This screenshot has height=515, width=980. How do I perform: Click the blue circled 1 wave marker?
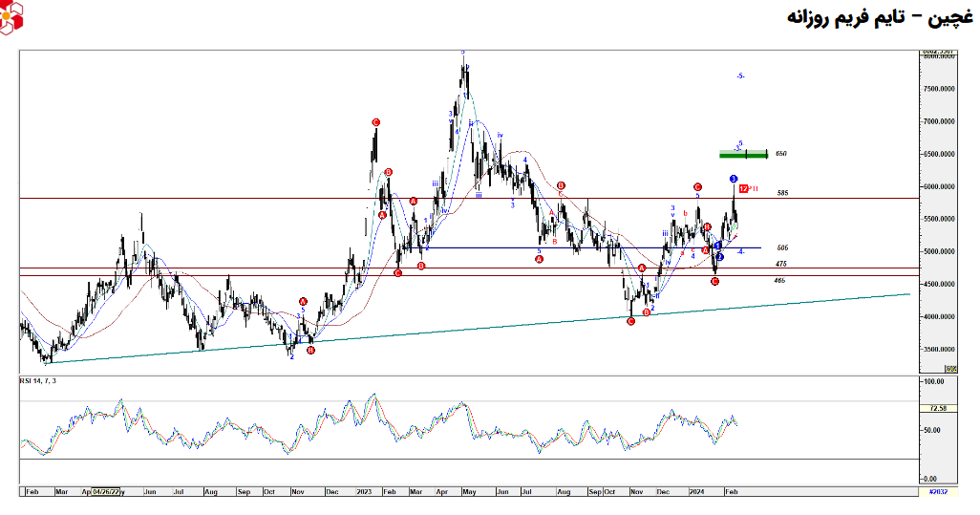(x=717, y=247)
